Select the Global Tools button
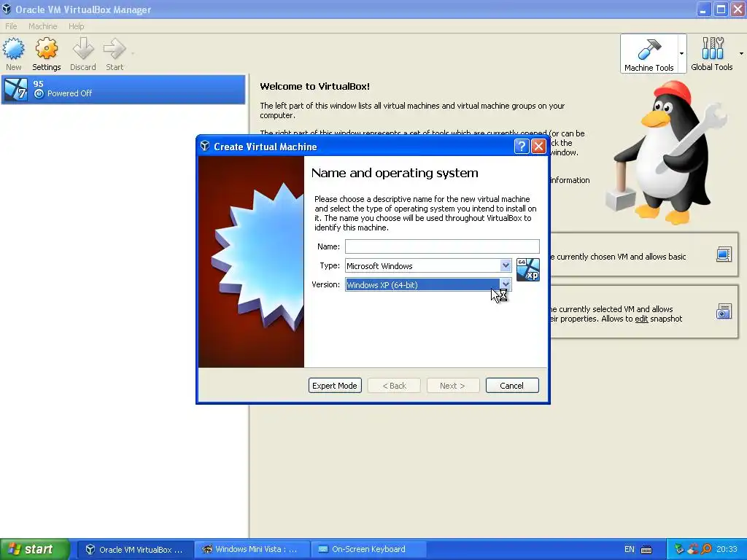The height and width of the screenshot is (560, 747). (712, 54)
